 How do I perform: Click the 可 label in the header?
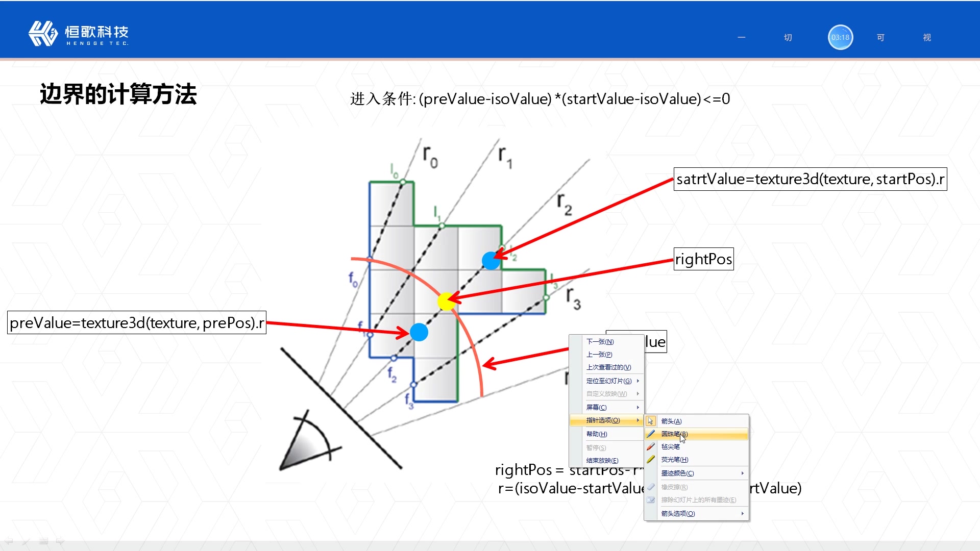pos(880,38)
